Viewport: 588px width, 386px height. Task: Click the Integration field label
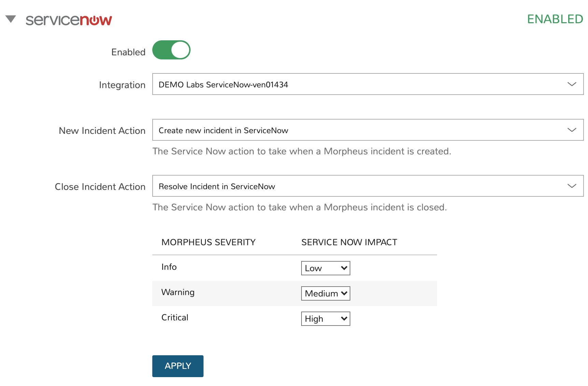[x=122, y=85]
